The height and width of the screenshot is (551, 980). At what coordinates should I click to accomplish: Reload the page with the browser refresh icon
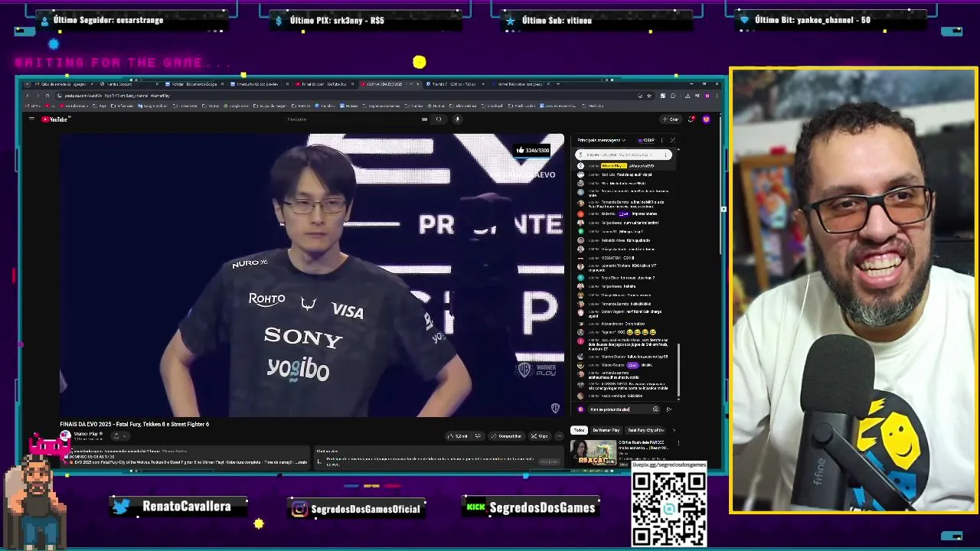click(47, 96)
